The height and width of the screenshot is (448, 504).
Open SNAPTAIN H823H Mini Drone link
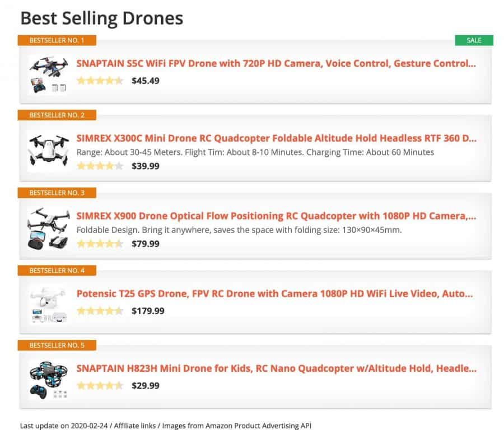pyautogui.click(x=277, y=368)
